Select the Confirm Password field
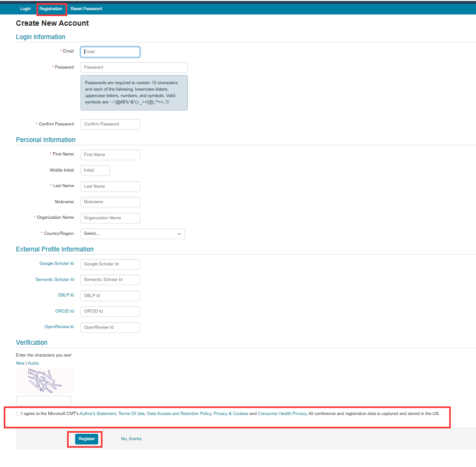The width and height of the screenshot is (476, 467). pos(110,124)
